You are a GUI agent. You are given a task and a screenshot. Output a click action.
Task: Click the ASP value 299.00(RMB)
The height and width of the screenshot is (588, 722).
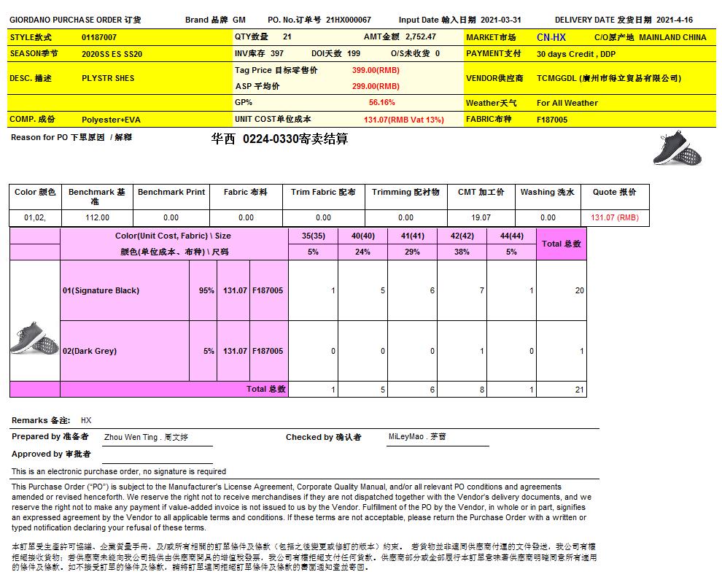(x=376, y=86)
